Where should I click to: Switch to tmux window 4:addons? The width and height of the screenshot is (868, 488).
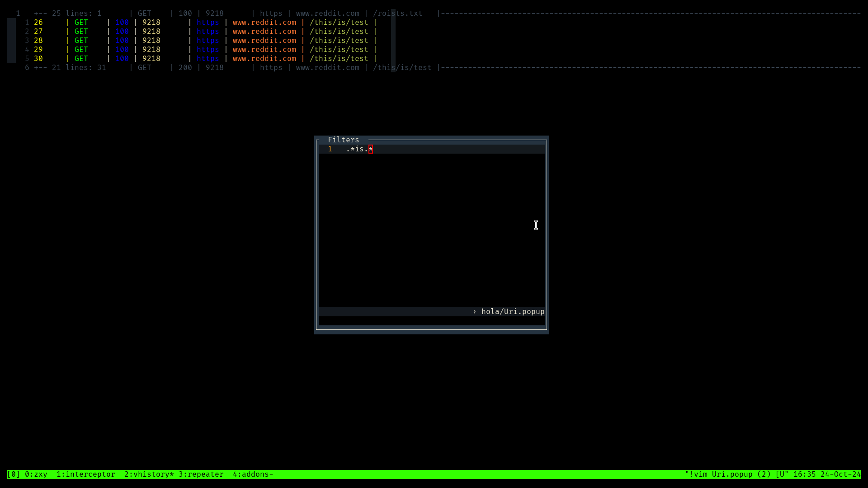click(x=253, y=474)
